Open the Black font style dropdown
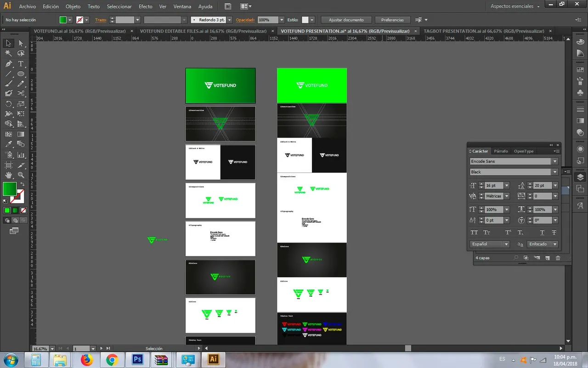Image resolution: width=588 pixels, height=368 pixels. (555, 172)
